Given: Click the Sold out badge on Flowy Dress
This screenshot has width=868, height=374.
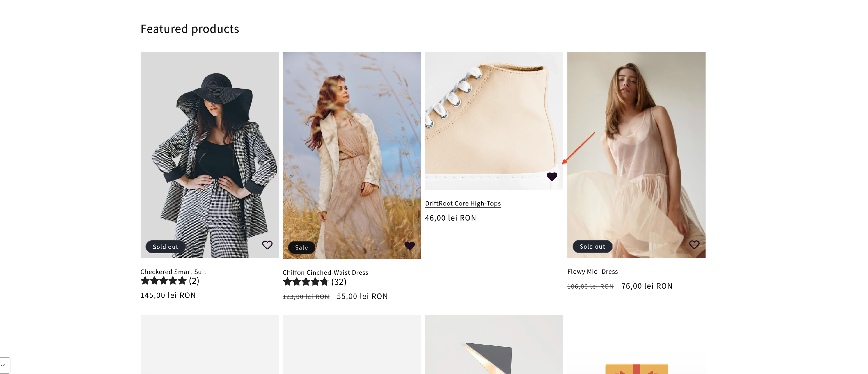Looking at the screenshot, I should [x=592, y=247].
